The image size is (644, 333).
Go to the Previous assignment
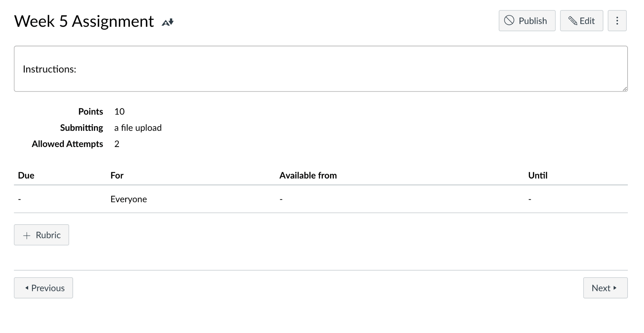click(x=43, y=288)
